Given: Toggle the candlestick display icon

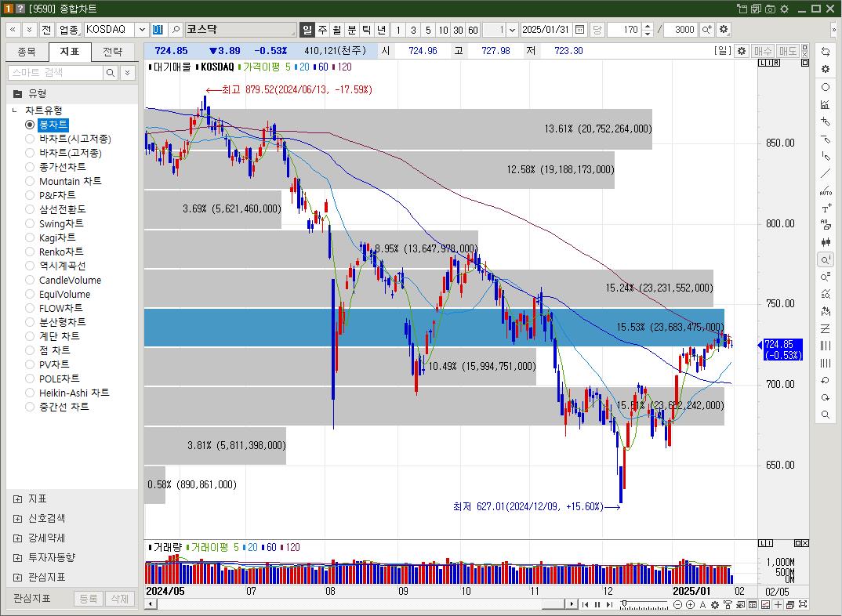Looking at the screenshot, I should 826,242.
